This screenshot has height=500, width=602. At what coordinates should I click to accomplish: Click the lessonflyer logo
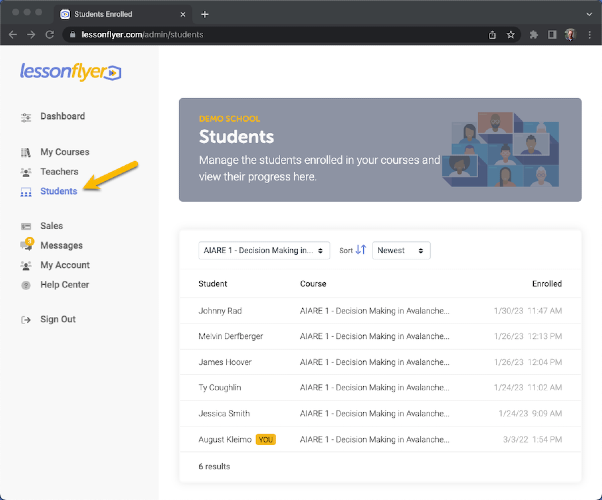click(71, 71)
